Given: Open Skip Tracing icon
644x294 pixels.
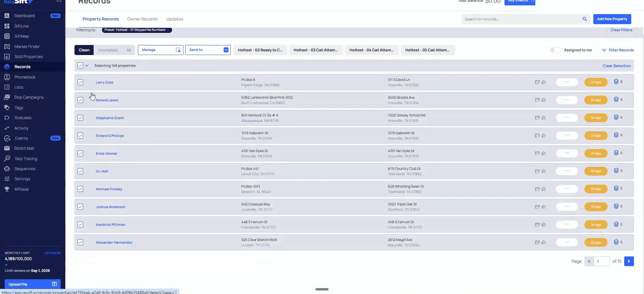Looking at the screenshot, I should tap(7, 159).
